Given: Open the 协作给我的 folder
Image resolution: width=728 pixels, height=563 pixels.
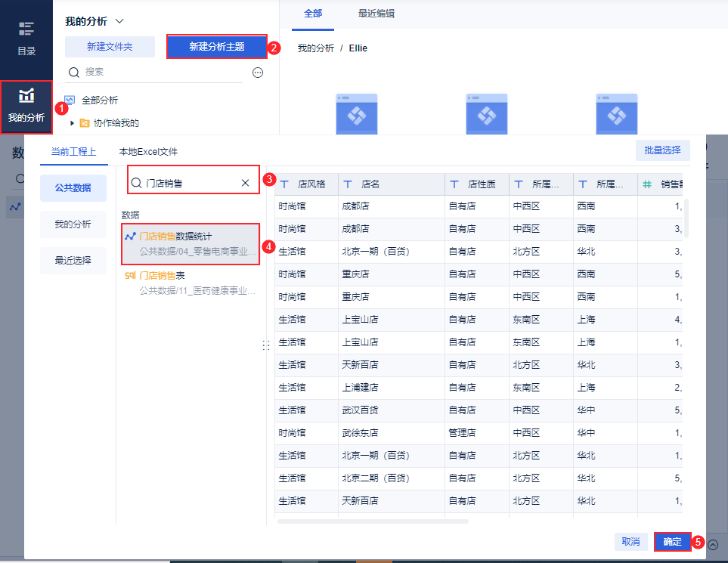Looking at the screenshot, I should (x=116, y=123).
